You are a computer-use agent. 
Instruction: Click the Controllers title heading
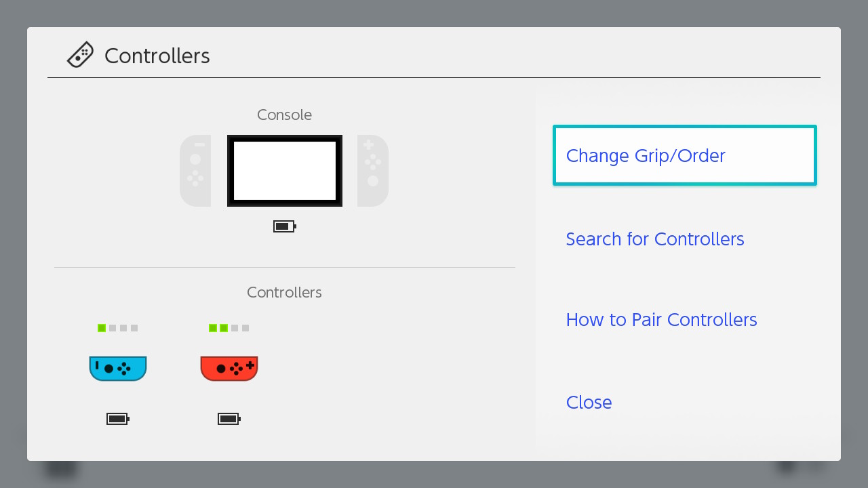(x=157, y=56)
